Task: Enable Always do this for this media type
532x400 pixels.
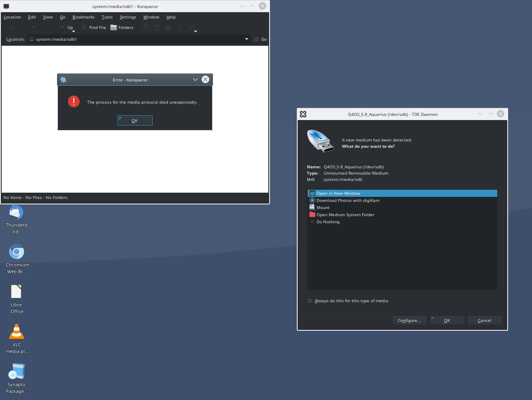Action: click(310, 301)
